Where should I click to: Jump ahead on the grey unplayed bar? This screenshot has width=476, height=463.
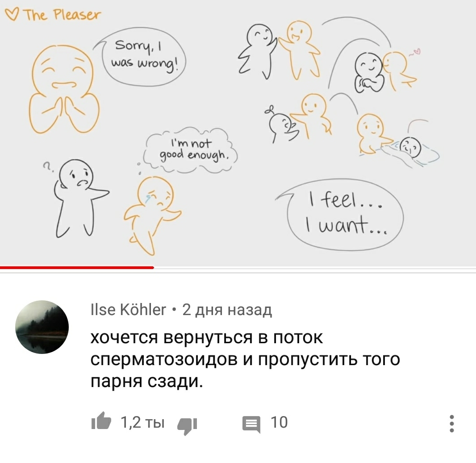pos(315,267)
